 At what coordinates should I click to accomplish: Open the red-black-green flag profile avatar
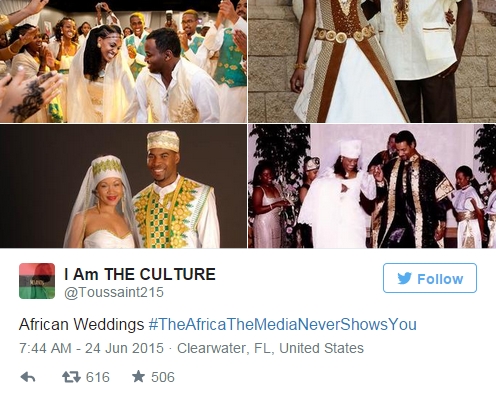(37, 281)
